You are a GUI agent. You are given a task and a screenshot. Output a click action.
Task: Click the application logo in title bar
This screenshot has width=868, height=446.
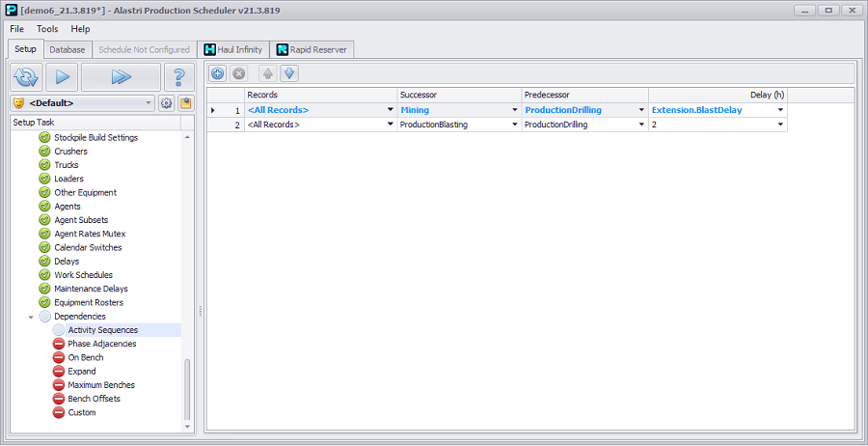point(11,10)
